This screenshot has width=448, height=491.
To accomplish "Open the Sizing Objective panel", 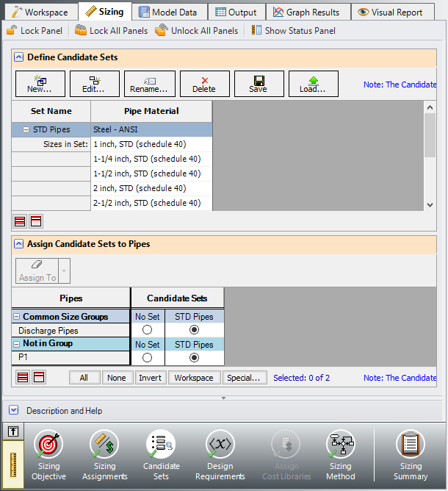I will tap(48, 455).
